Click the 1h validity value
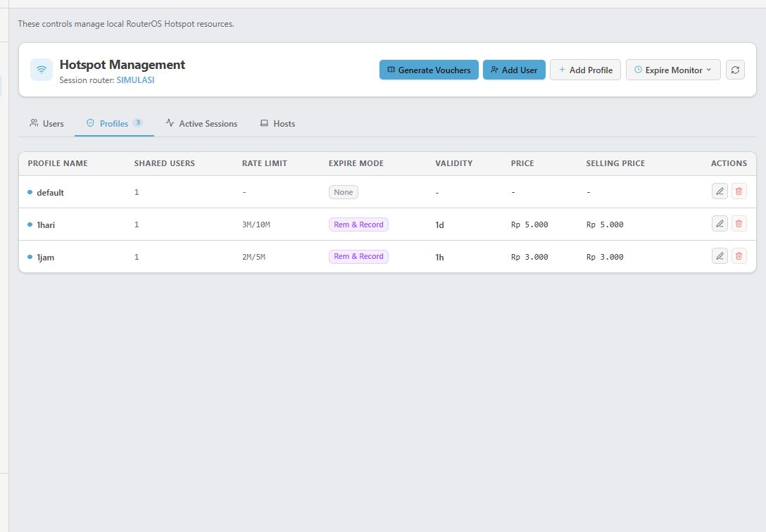Viewport: 766px width, 532px height. tap(439, 258)
